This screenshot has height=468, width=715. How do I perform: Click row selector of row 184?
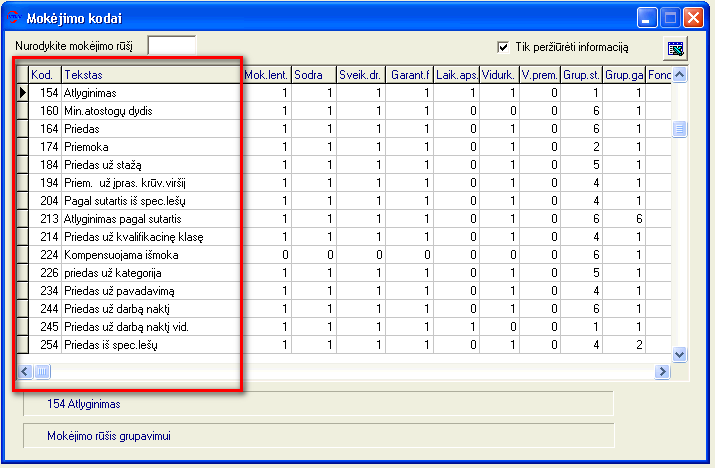pos(23,165)
